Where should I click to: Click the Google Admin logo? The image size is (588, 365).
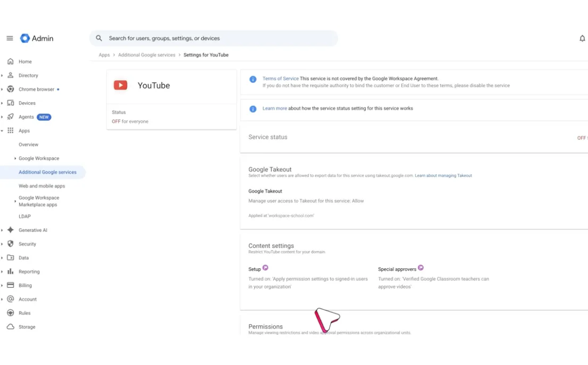[37, 38]
